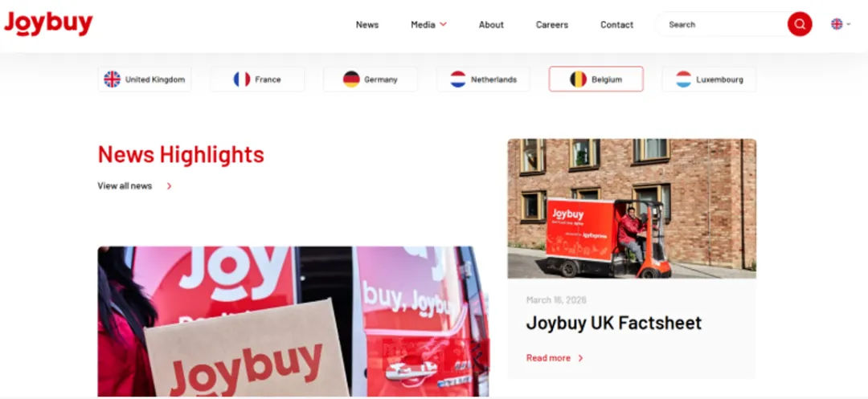
Task: Select the United Kingdom flag icon
Action: [x=112, y=79]
